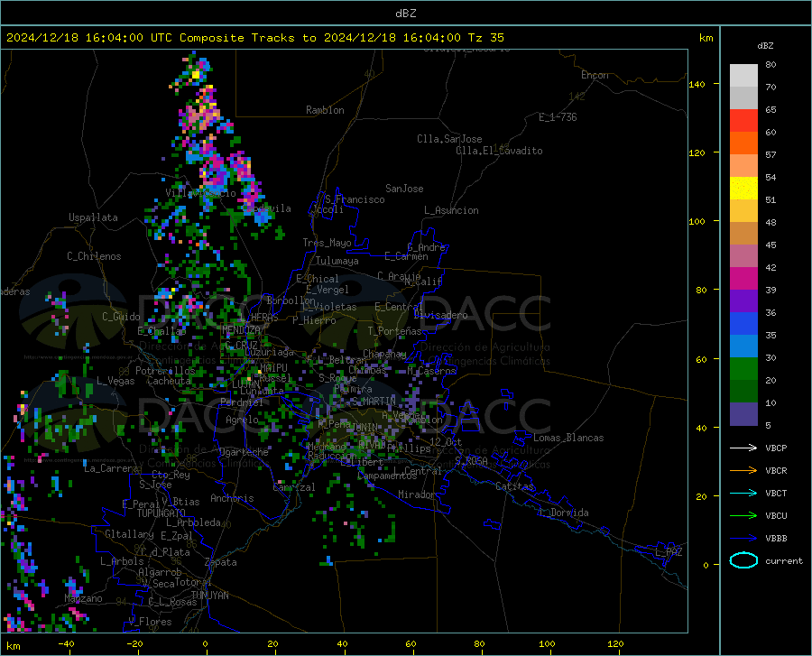
Task: Click the 'Lomas_Blancas' map label
Action: click(568, 438)
